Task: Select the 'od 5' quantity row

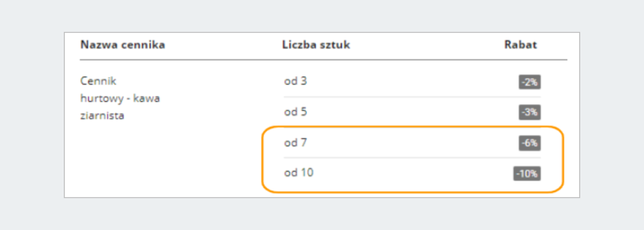Action: tap(412, 112)
